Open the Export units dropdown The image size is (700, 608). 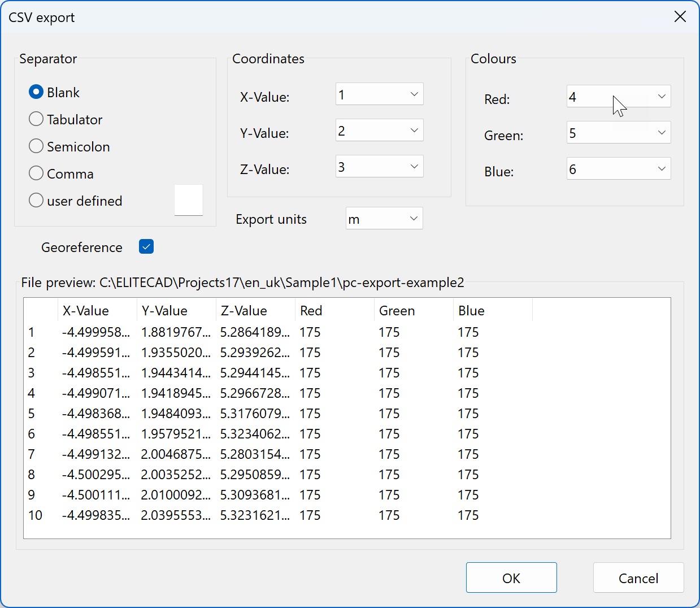point(384,219)
